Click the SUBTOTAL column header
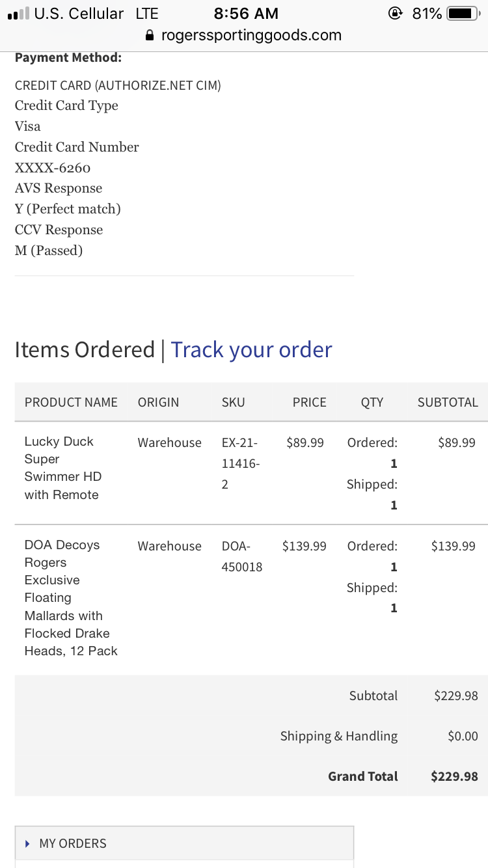 448,402
